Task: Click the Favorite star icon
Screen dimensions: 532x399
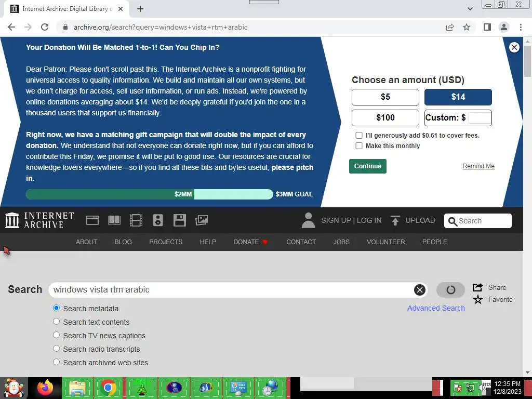Action: tap(478, 300)
